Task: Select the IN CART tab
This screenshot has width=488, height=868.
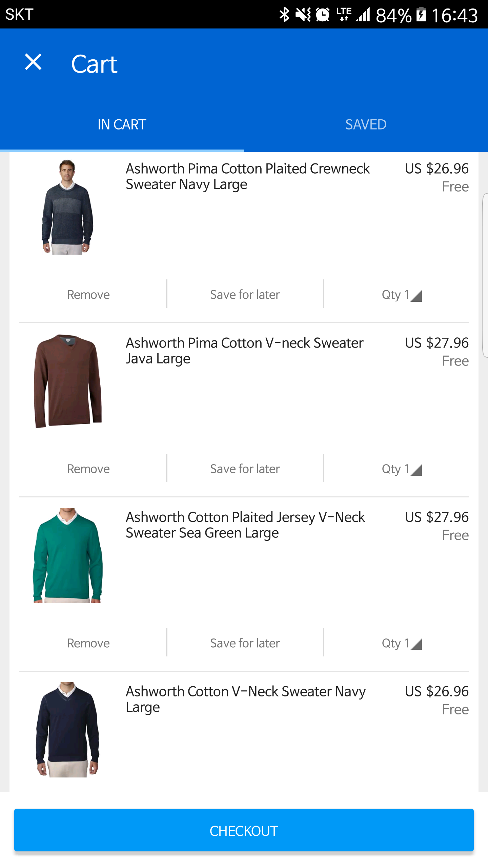Action: pyautogui.click(x=122, y=125)
